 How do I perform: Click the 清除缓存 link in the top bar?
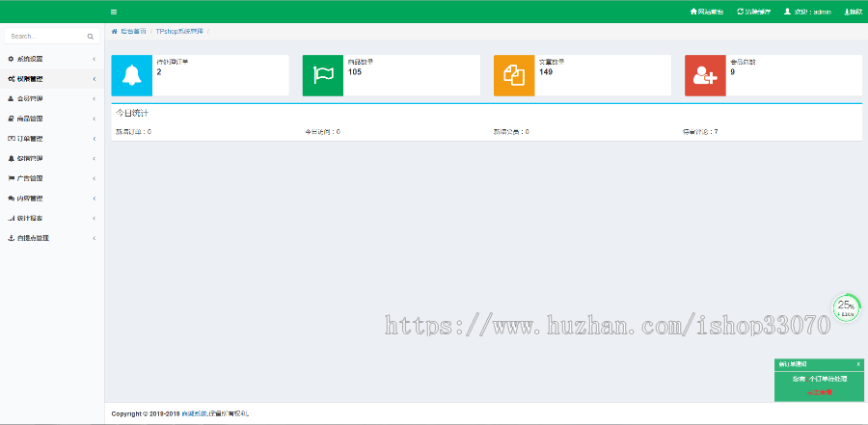[x=753, y=12]
